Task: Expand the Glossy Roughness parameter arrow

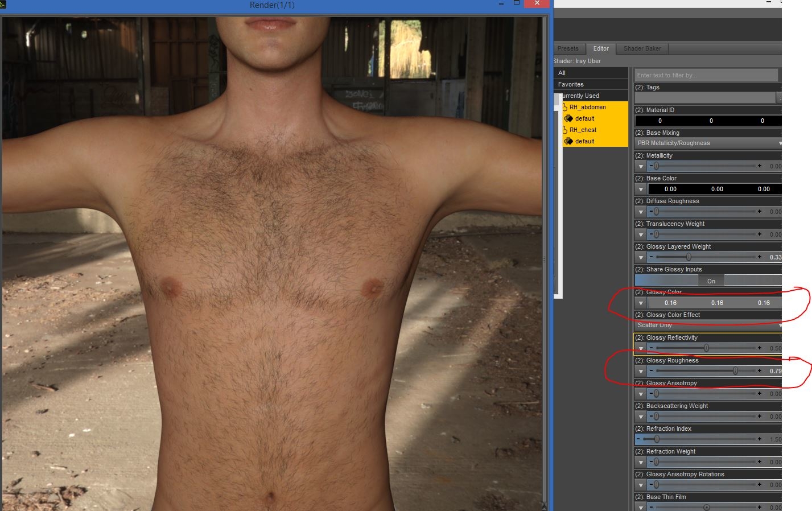Action: tap(640, 371)
